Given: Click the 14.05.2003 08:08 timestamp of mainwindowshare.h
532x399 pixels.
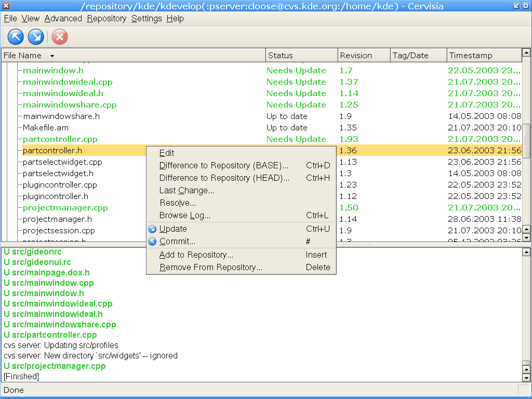Looking at the screenshot, I should [485, 116].
